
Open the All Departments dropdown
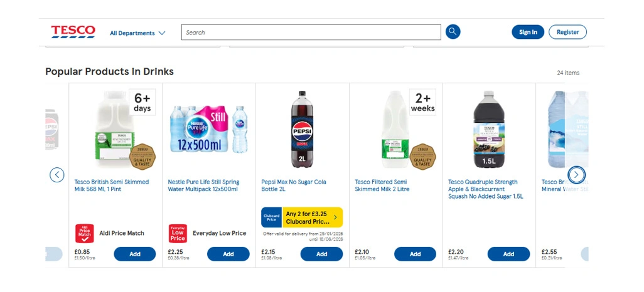click(137, 33)
